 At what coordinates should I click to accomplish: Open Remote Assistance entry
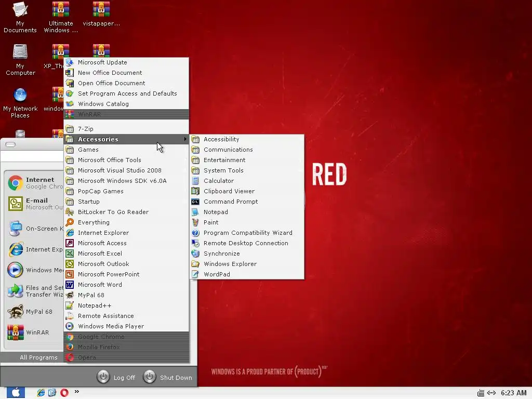point(126,316)
